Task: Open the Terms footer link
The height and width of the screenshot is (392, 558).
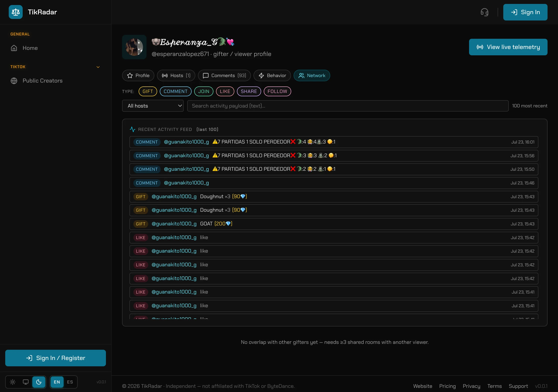Action: 494,386
